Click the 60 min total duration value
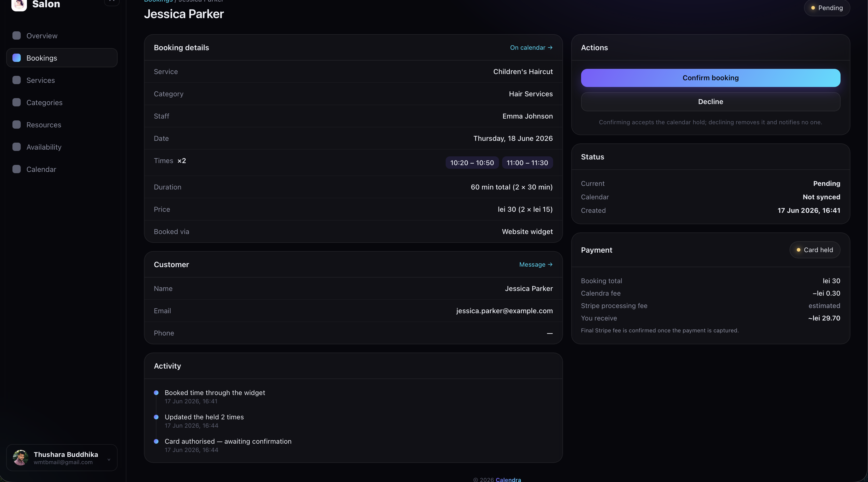The height and width of the screenshot is (482, 868). [x=511, y=187]
